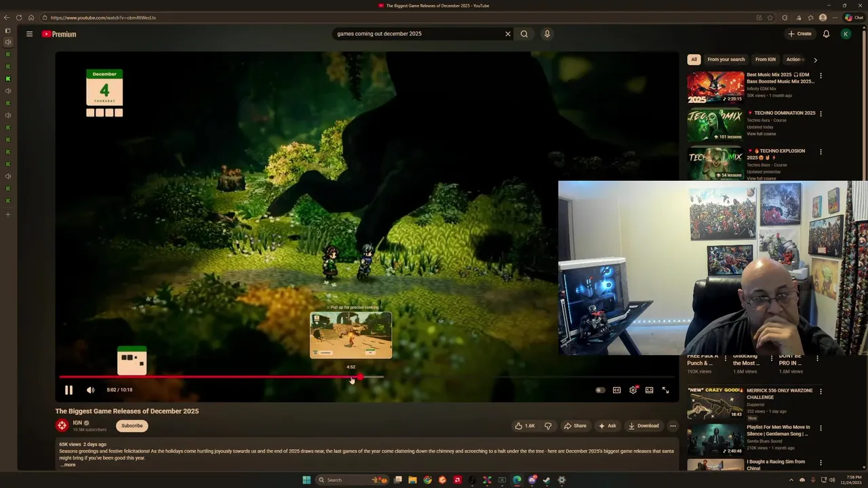Mute the video with the volume icon
The image size is (868, 488).
pos(90,390)
